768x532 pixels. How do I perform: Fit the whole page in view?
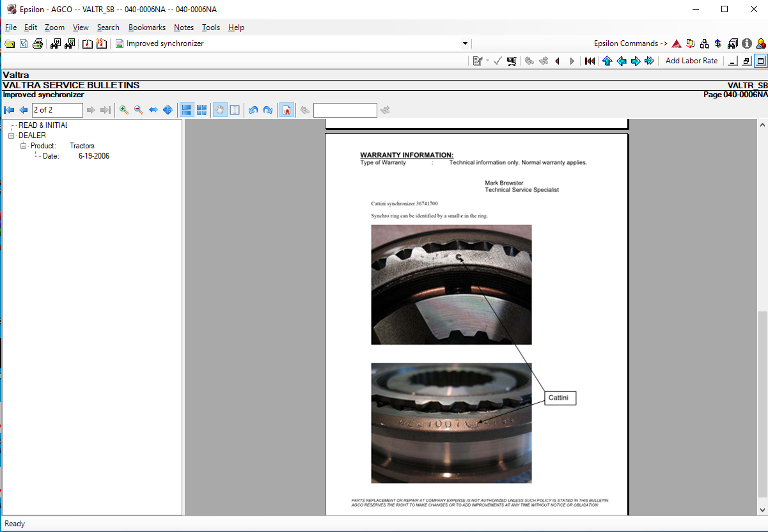tap(168, 110)
